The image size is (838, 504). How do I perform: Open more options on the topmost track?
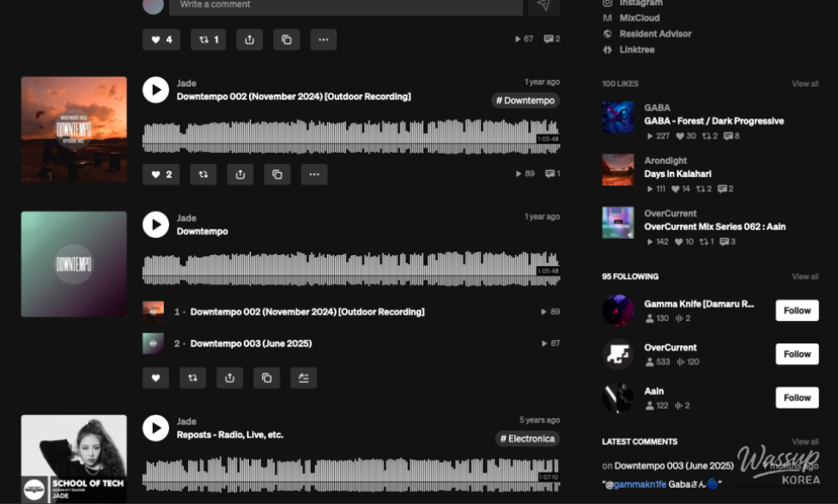pos(324,39)
